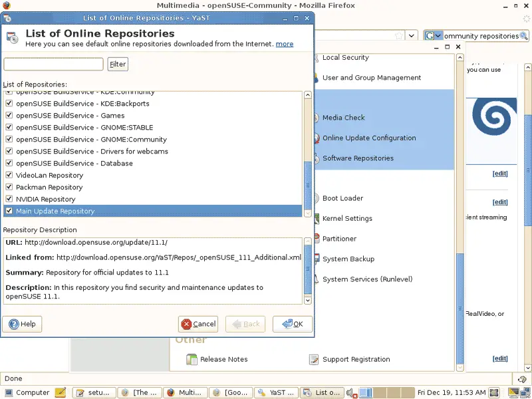Click the Firefox status bar icon at right
This screenshot has width=532, height=399.
(x=523, y=379)
